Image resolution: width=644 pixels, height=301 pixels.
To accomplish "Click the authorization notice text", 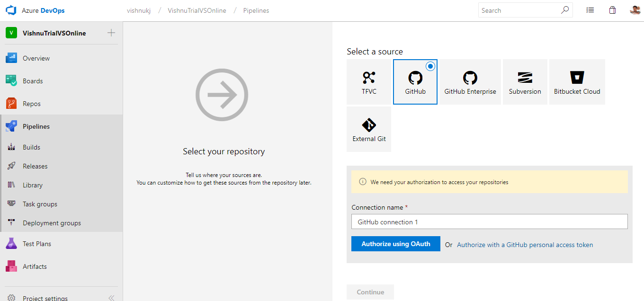I will [x=439, y=182].
